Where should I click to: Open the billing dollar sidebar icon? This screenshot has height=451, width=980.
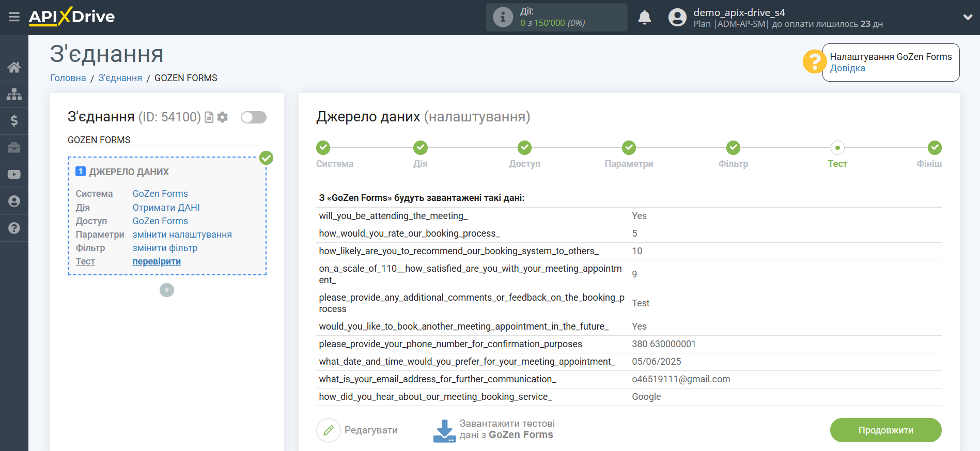click(14, 121)
